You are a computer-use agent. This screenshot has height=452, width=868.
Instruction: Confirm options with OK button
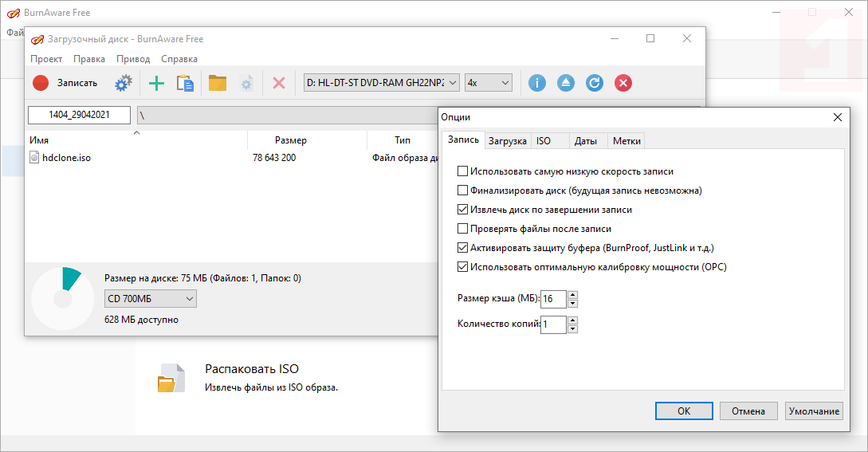click(684, 411)
